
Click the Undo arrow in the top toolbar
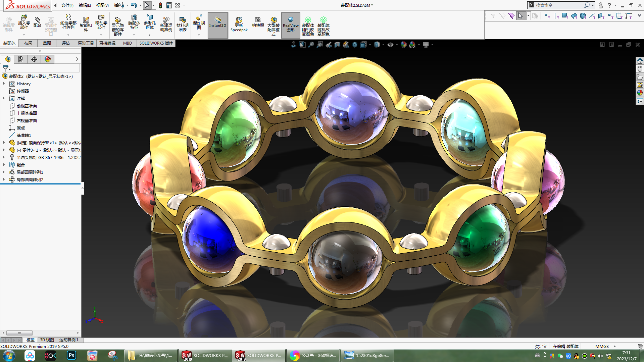[134, 5]
